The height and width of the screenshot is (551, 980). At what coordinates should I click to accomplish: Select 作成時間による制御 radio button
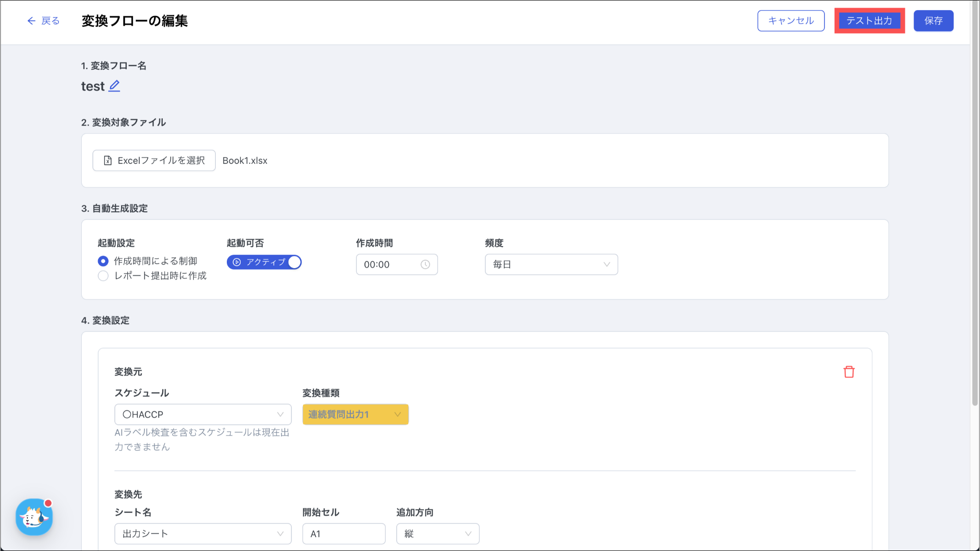[103, 261]
